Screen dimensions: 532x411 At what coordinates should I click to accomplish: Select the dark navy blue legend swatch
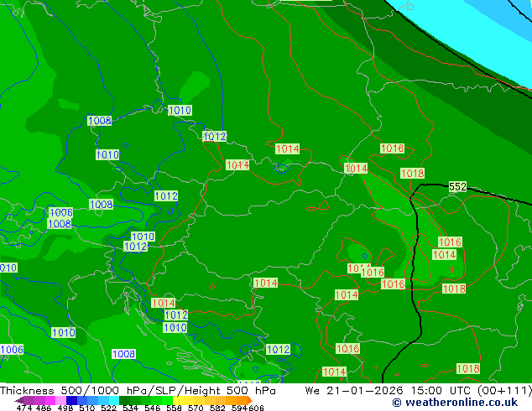[71, 400]
